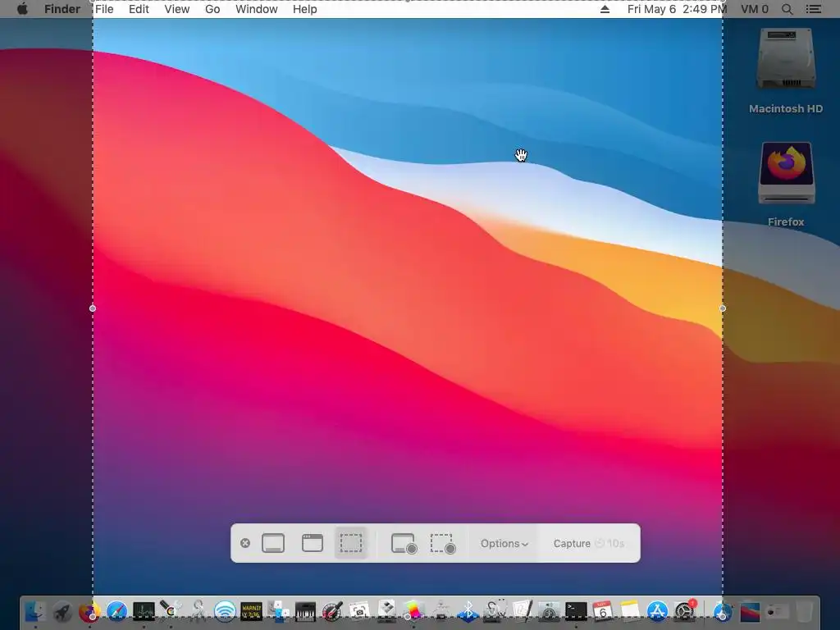
Task: Open Disk Utility from the Dock
Action: click(495, 610)
